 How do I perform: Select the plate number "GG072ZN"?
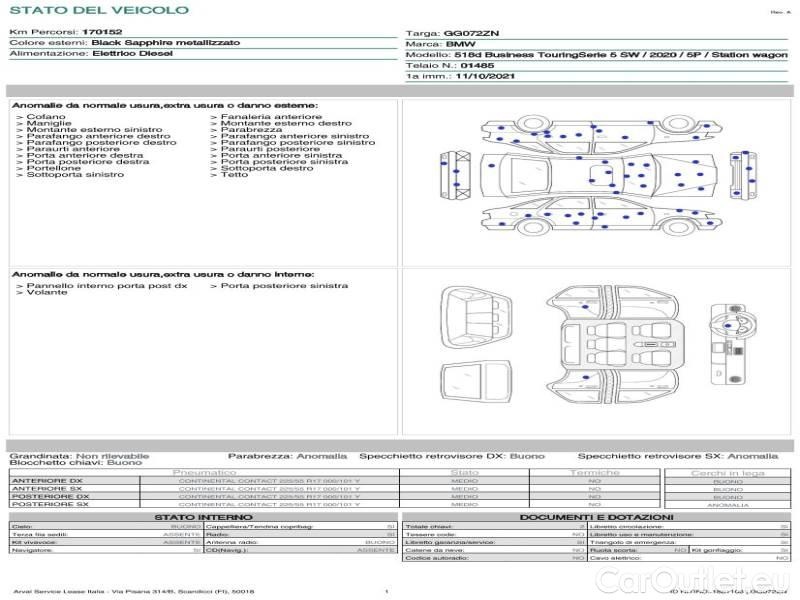tap(471, 33)
